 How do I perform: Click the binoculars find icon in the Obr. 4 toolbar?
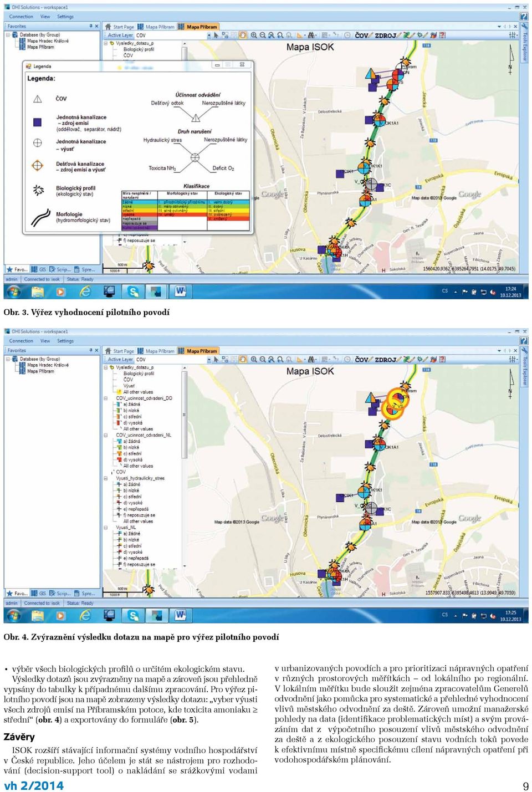coord(311,359)
